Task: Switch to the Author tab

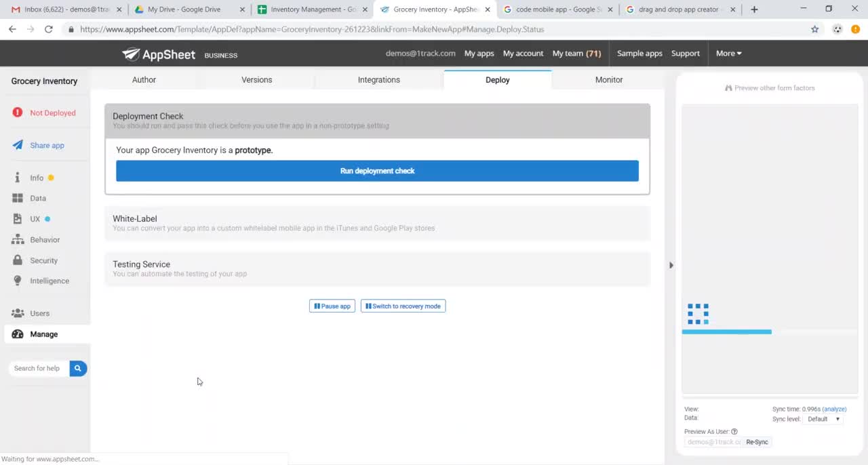Action: coord(144,80)
